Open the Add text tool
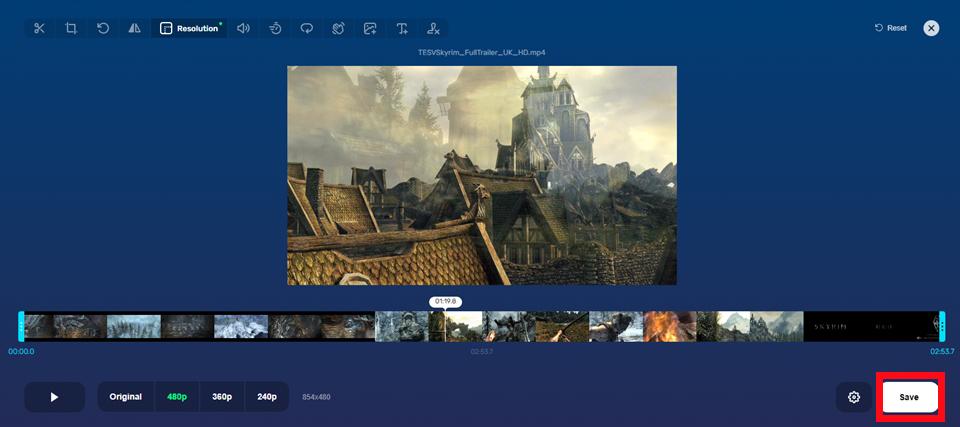This screenshot has height=427, width=960. coord(402,28)
